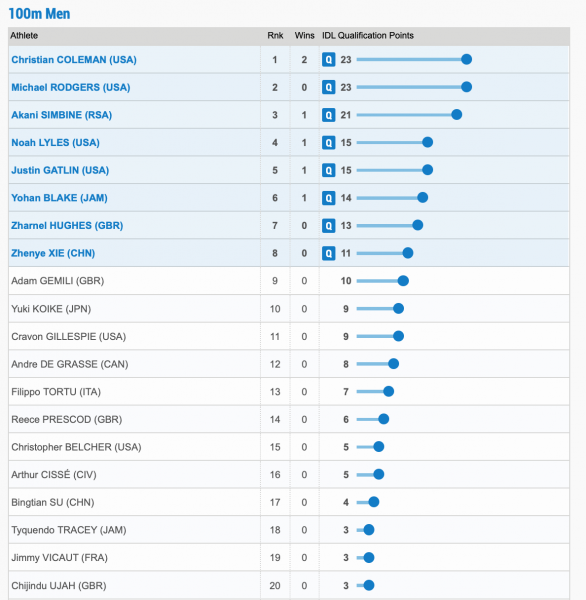Select the Bingtian SU (CHN) row
This screenshot has height=600, width=586.
point(289,502)
